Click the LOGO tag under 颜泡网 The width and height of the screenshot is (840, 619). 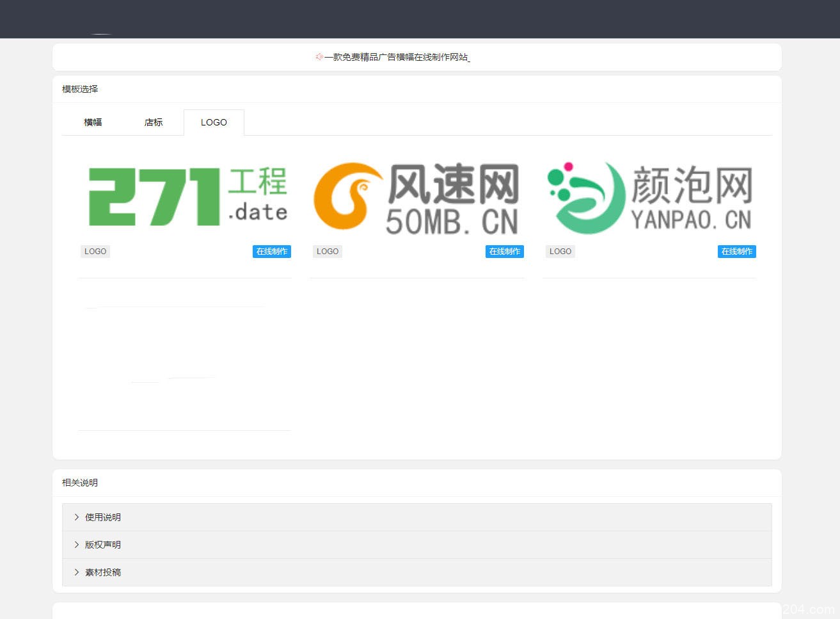point(560,252)
